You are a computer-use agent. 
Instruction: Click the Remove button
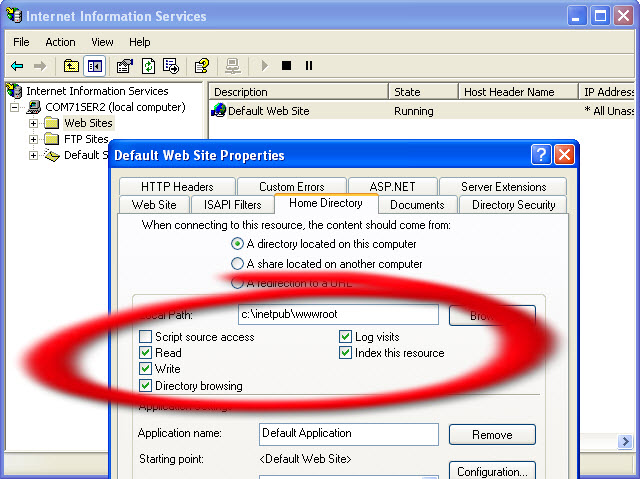(492, 435)
